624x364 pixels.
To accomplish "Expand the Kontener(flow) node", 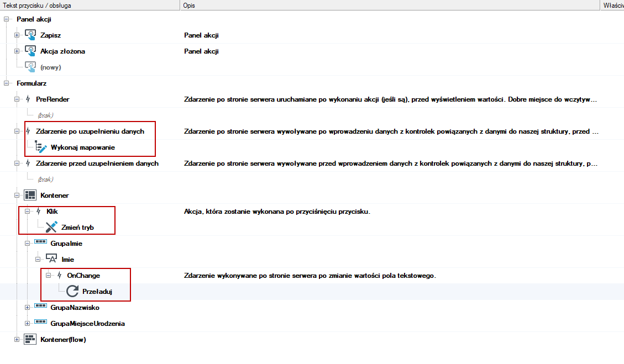I will tap(17, 339).
